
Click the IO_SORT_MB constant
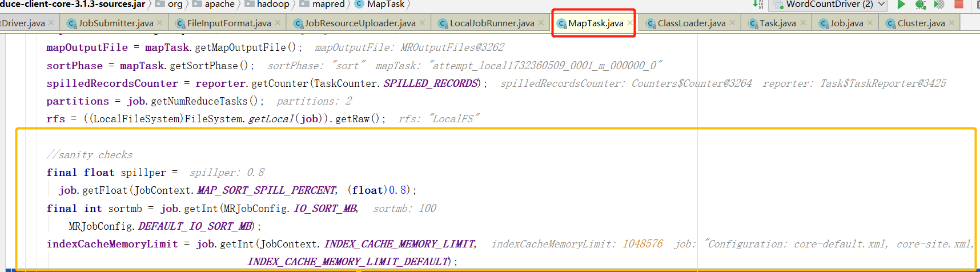(x=326, y=209)
